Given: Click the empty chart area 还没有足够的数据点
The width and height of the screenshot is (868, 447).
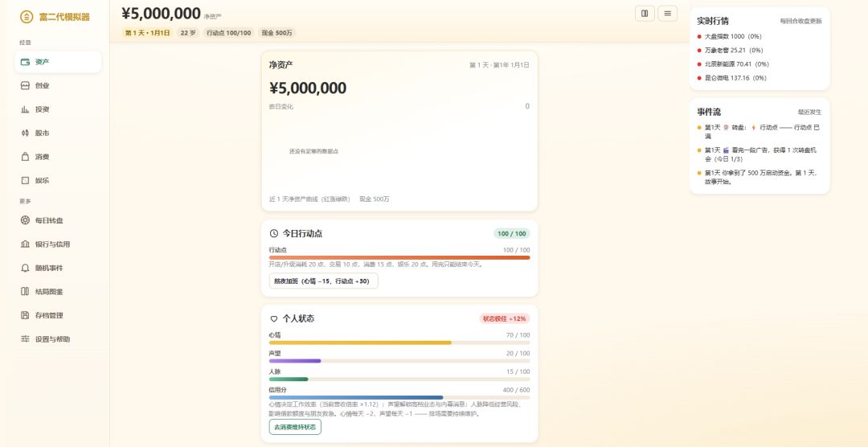Looking at the screenshot, I should 314,151.
